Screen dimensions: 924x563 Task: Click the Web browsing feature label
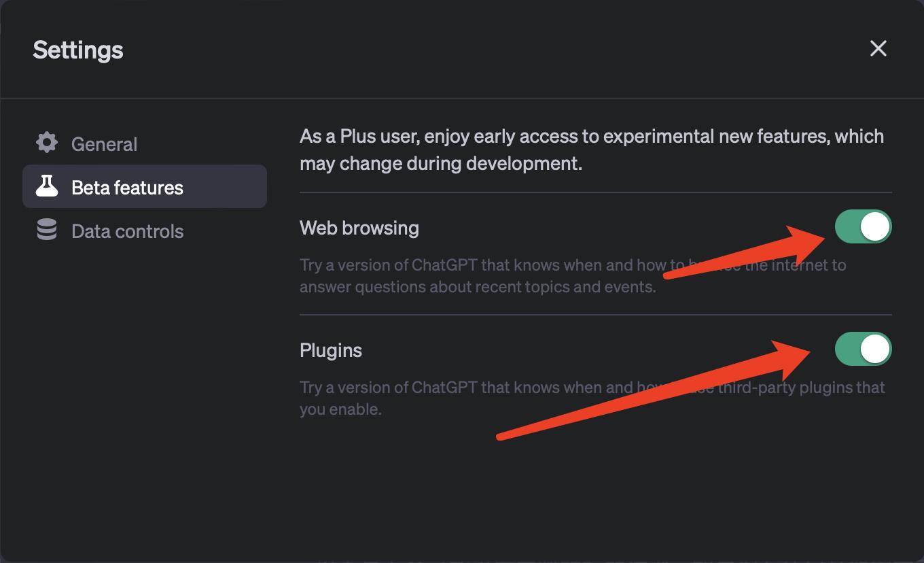coord(359,228)
